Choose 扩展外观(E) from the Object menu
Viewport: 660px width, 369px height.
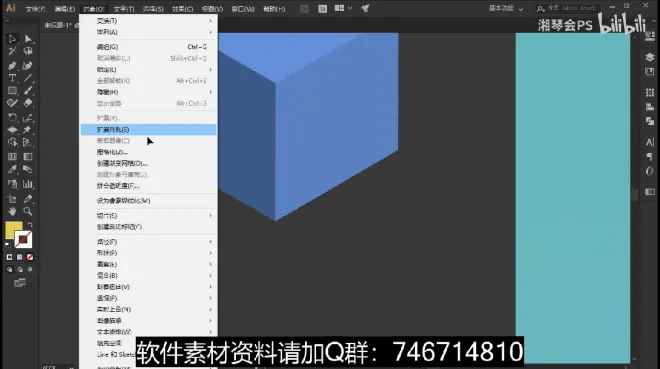click(149, 130)
